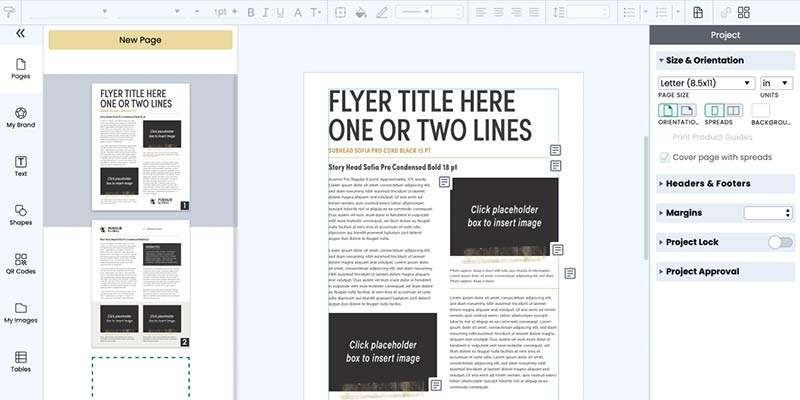The image size is (800, 400).
Task: Click the white background color swatch
Action: click(x=761, y=111)
